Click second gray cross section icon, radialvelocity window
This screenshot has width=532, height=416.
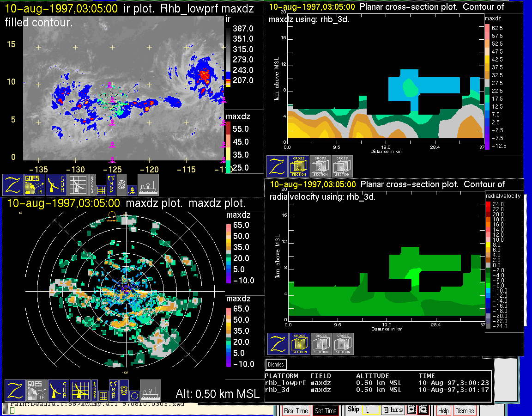tap(321, 344)
